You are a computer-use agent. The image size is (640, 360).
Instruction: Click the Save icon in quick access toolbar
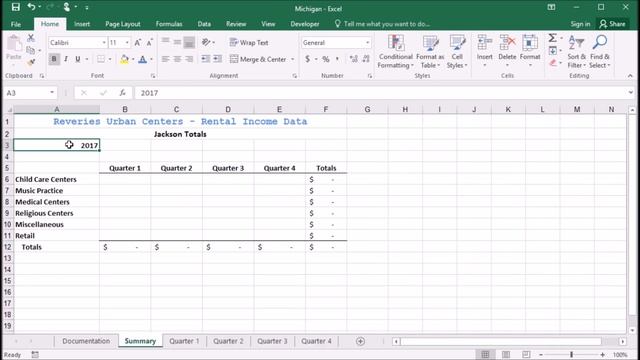tap(16, 7)
